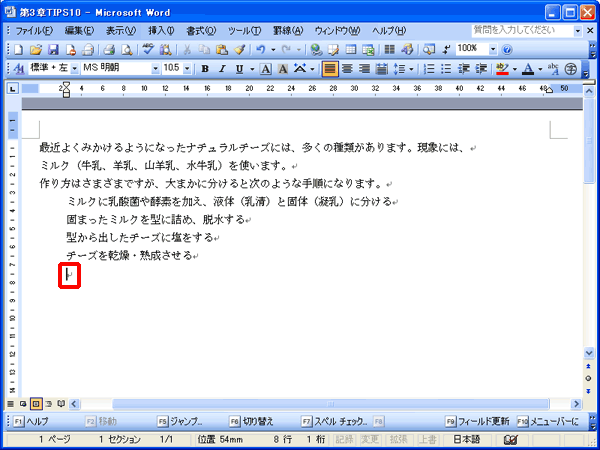Click F9 フィールド更新 button

pyautogui.click(x=477, y=422)
